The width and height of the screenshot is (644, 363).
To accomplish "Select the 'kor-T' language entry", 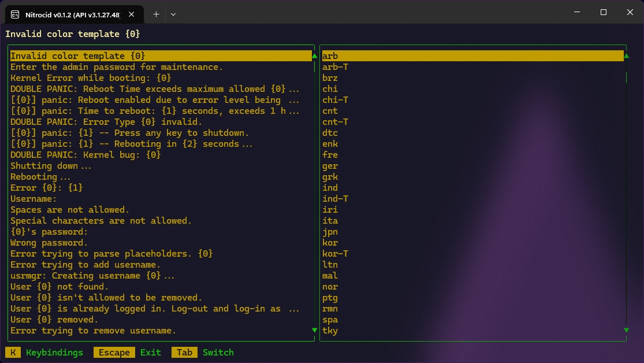I will tap(335, 254).
